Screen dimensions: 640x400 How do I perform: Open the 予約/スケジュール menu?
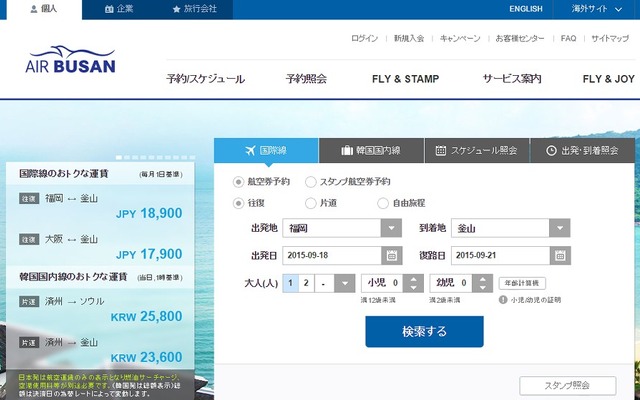coord(206,79)
